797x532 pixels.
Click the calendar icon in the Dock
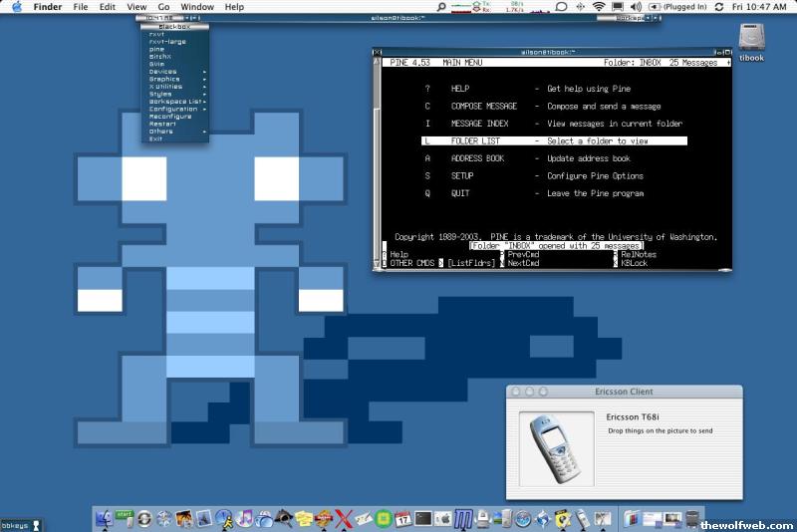pos(403,518)
